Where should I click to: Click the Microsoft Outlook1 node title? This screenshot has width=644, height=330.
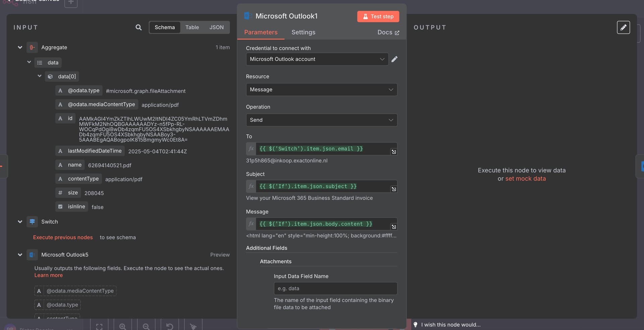[286, 16]
